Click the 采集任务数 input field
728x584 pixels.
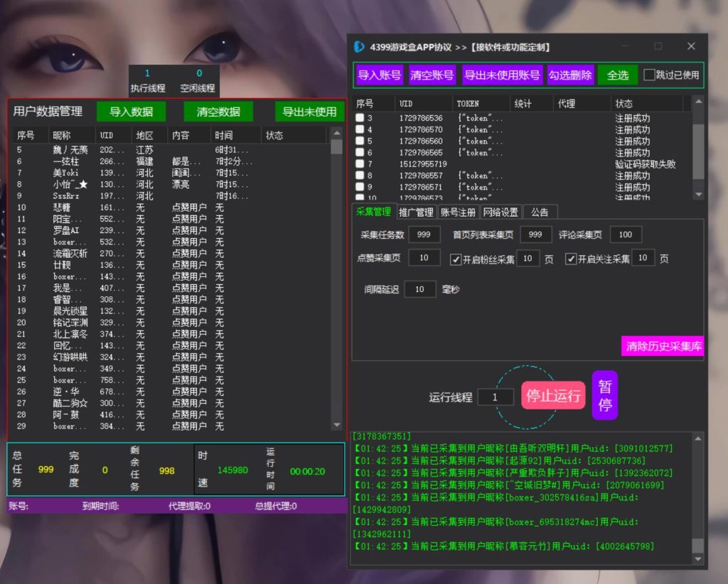424,234
